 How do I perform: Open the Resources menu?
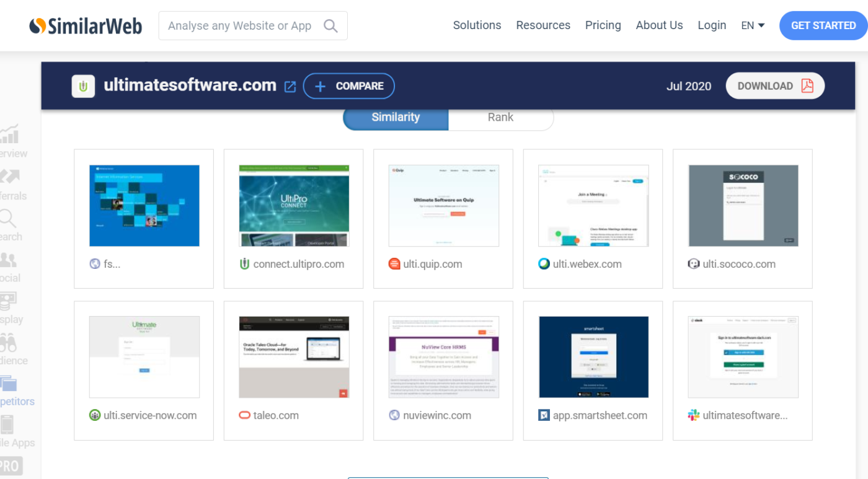(543, 25)
